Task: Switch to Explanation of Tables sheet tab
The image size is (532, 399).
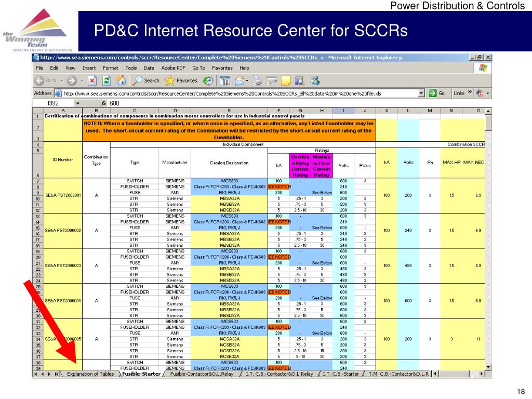Action: click(x=90, y=374)
